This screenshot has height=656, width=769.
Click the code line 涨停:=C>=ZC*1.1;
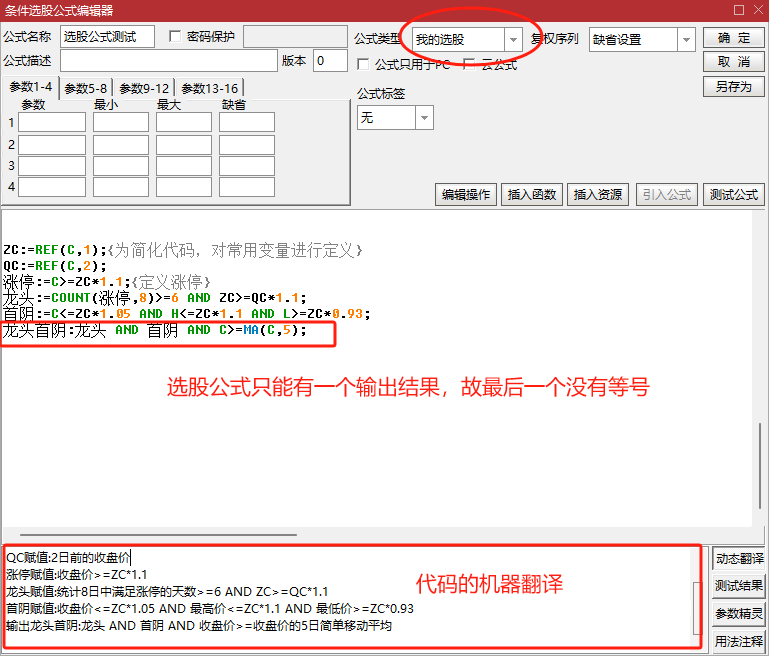(66, 282)
